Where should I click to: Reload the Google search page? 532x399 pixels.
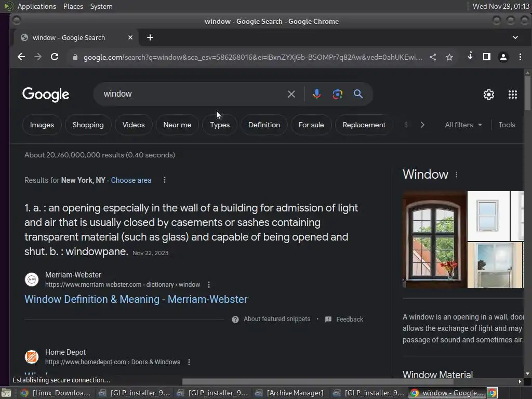coord(55,57)
